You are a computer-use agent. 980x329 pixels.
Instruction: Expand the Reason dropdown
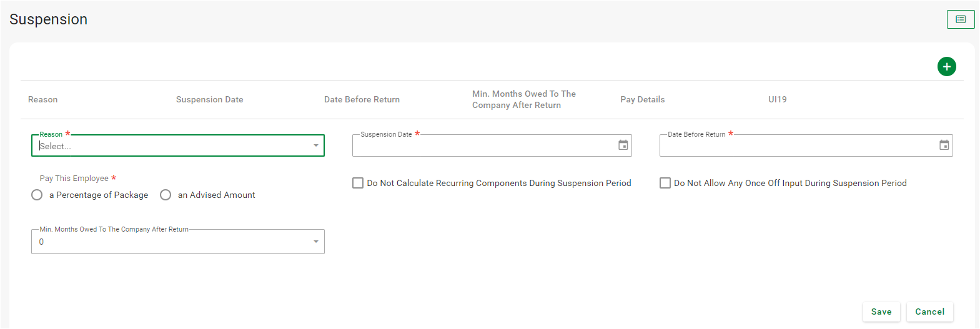point(315,146)
